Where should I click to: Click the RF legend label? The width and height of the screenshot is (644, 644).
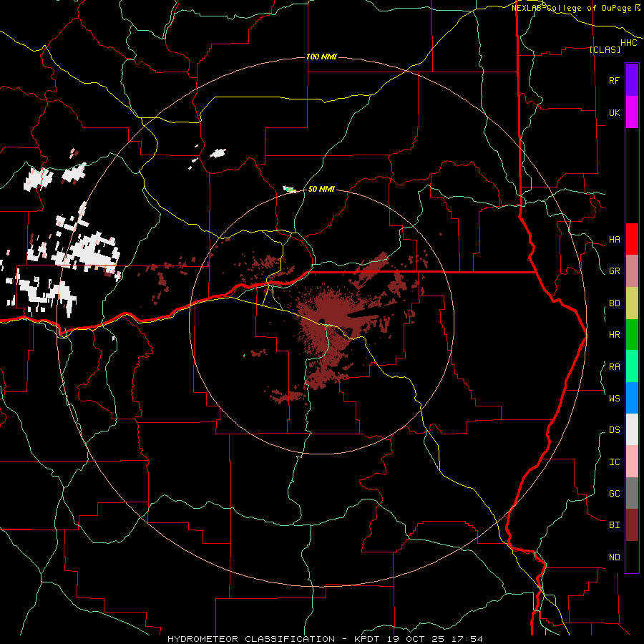pyautogui.click(x=614, y=80)
